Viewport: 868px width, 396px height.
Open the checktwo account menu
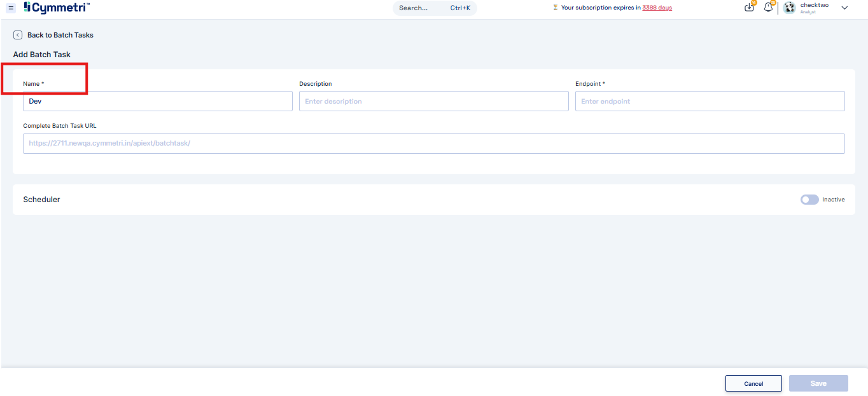coord(814,6)
